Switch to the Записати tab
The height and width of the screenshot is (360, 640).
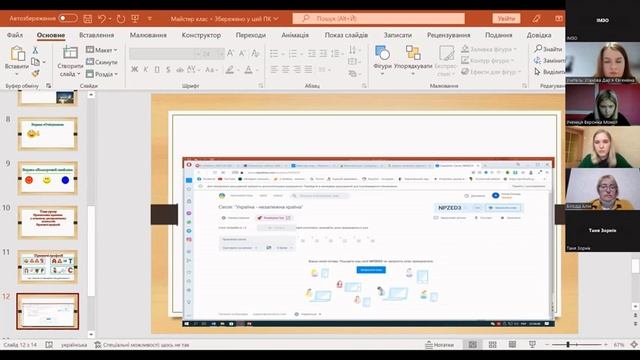click(x=398, y=35)
